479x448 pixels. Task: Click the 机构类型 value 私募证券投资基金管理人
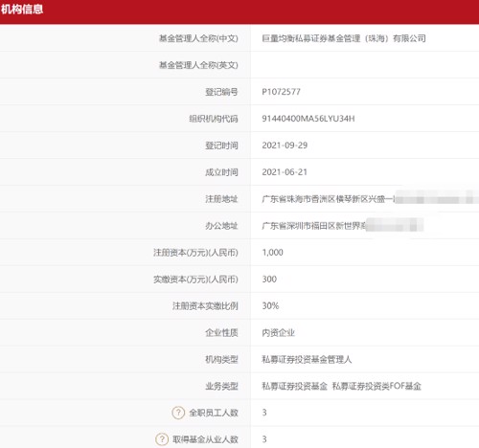tap(307, 360)
